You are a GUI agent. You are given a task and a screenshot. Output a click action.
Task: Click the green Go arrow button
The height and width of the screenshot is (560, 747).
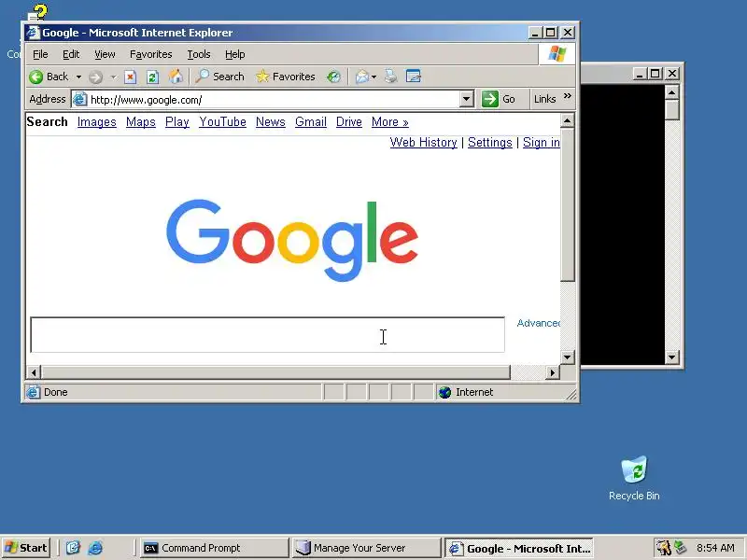(x=489, y=99)
